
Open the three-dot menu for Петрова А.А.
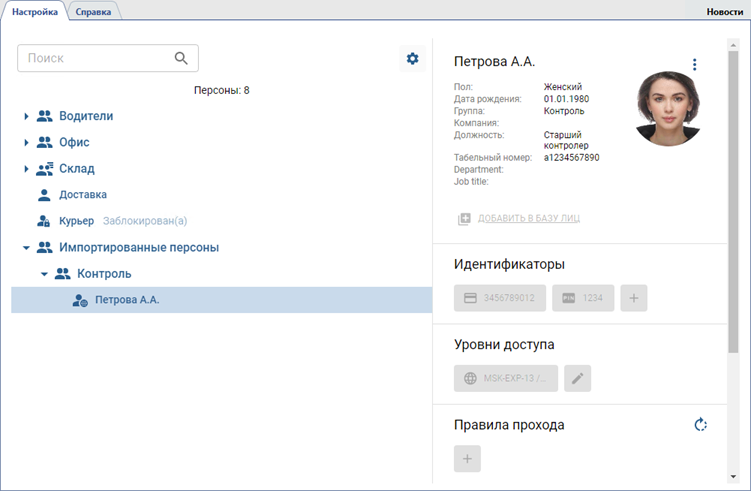(695, 65)
